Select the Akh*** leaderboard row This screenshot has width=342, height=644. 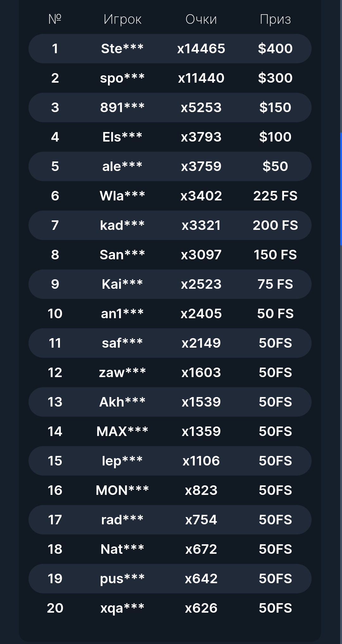pyautogui.click(x=170, y=402)
